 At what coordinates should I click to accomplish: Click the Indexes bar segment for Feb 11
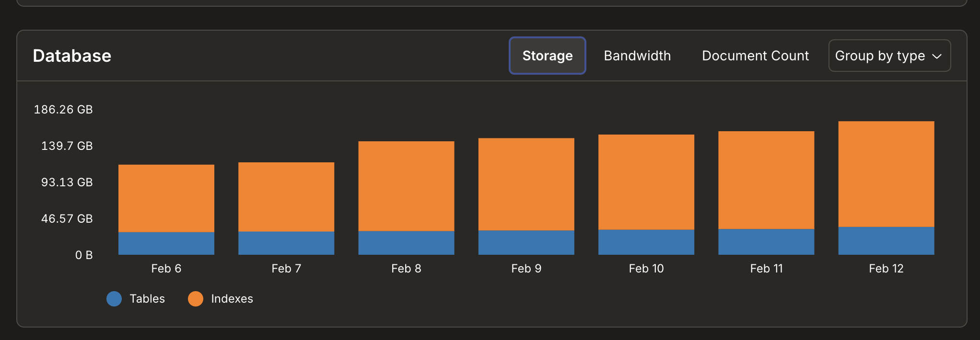point(766,180)
